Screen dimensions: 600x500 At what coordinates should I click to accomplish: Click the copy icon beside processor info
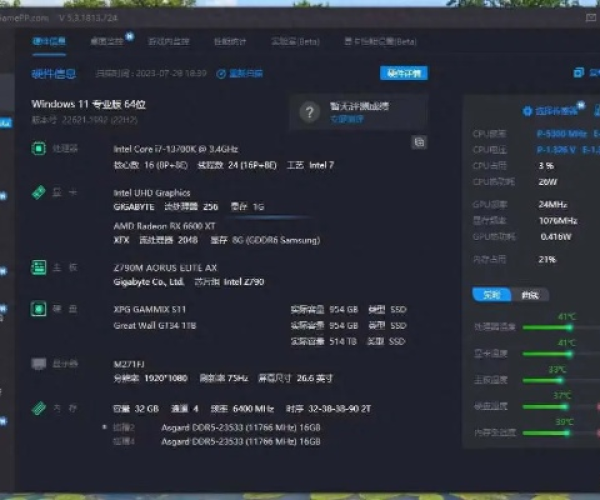point(418,143)
